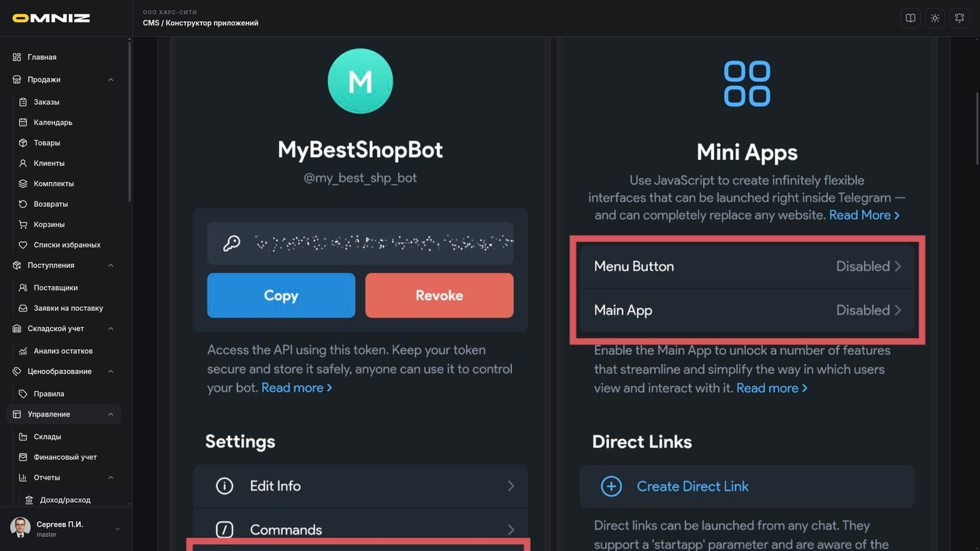This screenshot has width=980, height=551.
Task: Click the Сергеев П.И. profile photo
Action: click(x=20, y=528)
